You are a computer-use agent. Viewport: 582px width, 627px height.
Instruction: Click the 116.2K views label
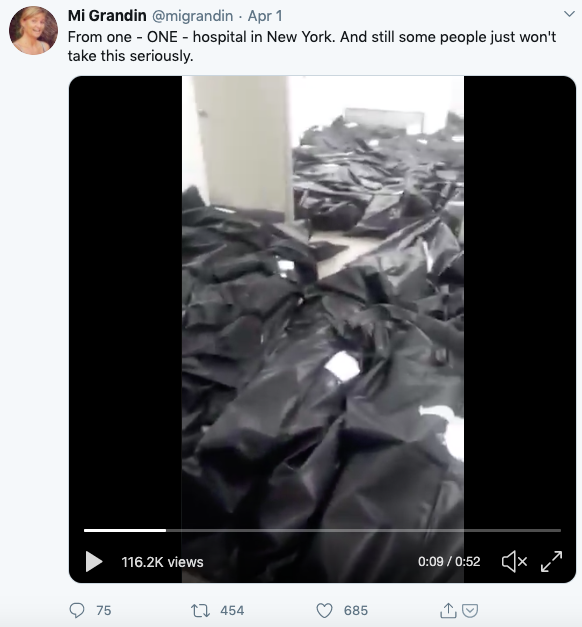(162, 562)
